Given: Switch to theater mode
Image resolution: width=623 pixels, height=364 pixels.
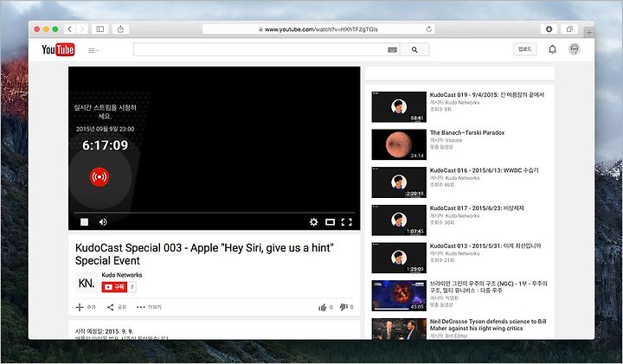Looking at the screenshot, I should (x=331, y=222).
